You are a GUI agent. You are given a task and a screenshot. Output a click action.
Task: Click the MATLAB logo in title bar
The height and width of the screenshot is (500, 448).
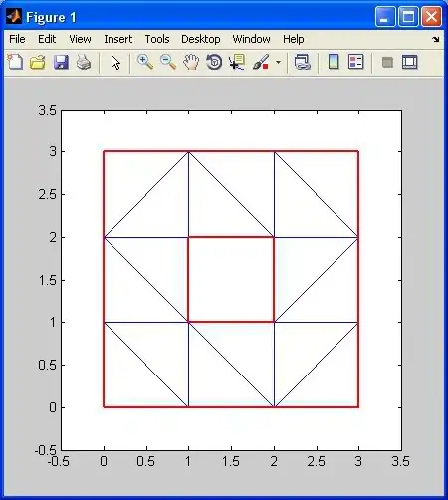(14, 16)
